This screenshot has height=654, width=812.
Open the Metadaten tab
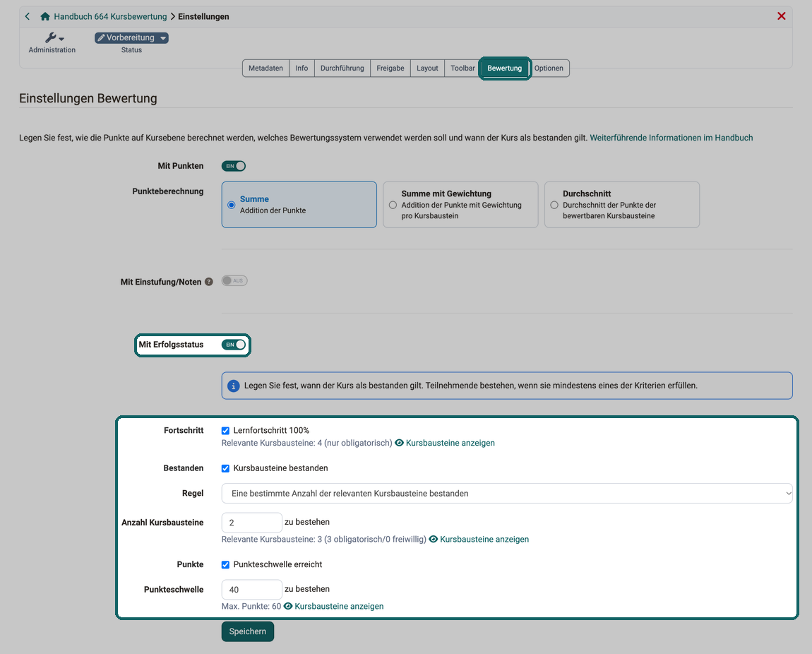tap(265, 69)
